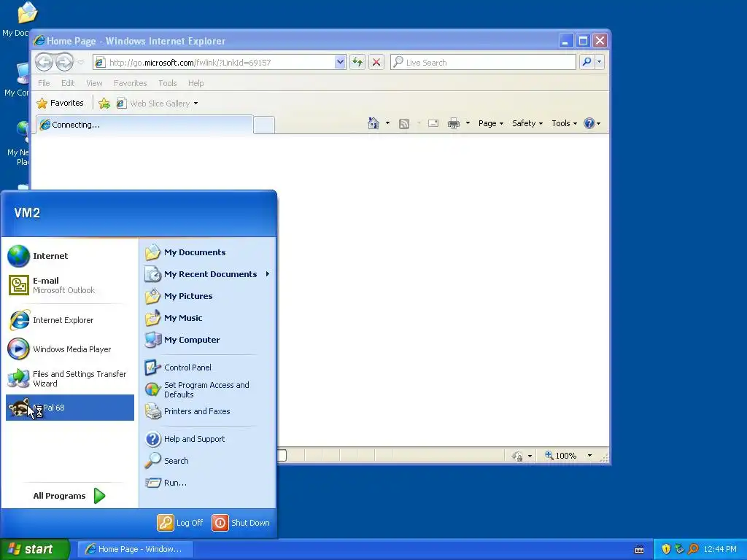The width and height of the screenshot is (747, 560).
Task: Open E-mail Microsoft Outlook entry
Action: point(69,285)
